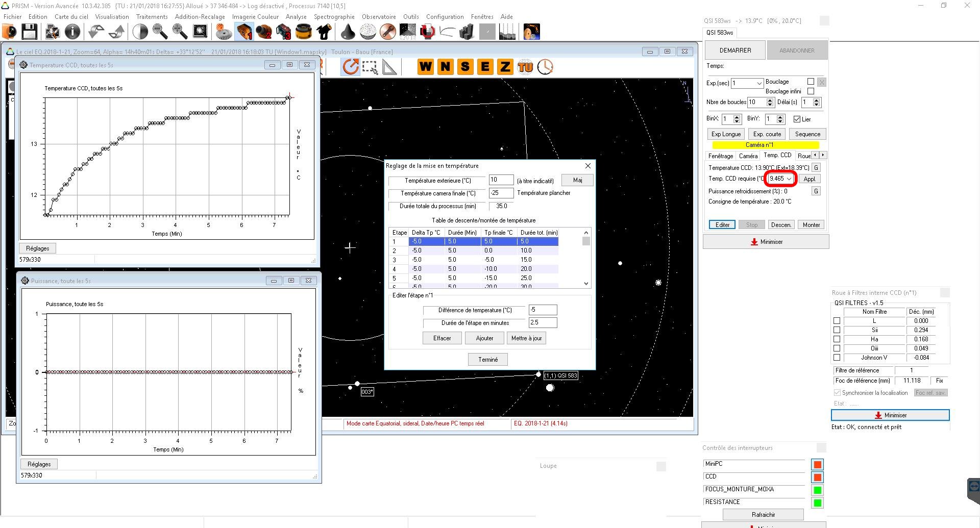
Task: Uncheck the Lier binning checkbox
Action: coord(797,119)
